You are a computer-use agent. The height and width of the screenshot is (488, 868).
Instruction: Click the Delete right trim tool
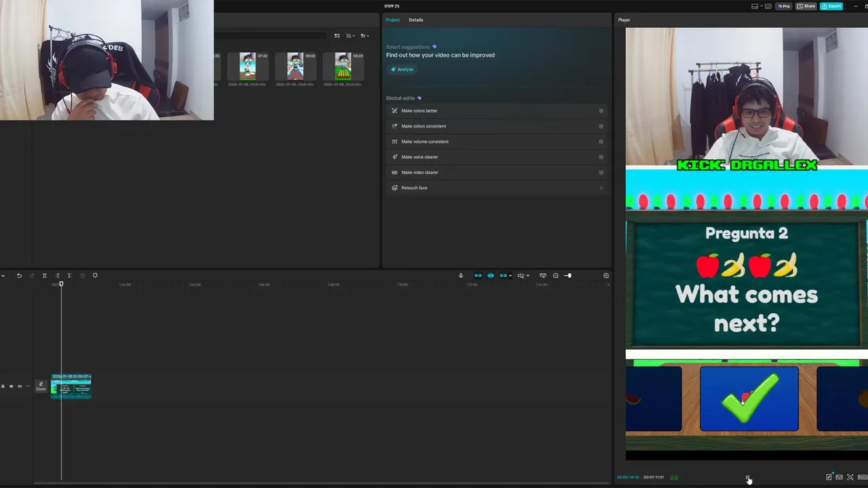click(x=70, y=275)
